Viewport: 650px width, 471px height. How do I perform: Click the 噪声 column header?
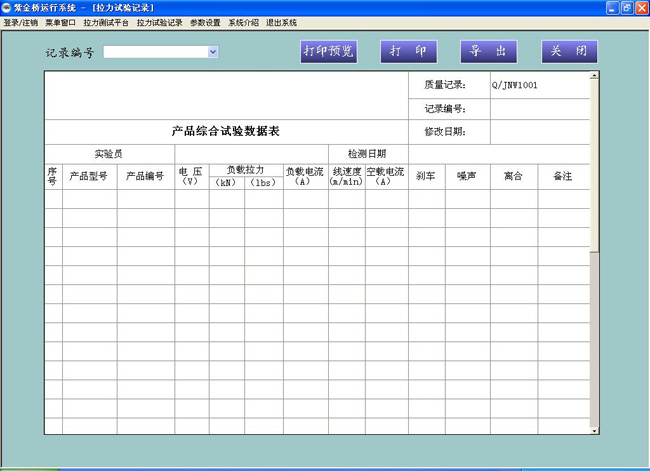click(x=468, y=177)
